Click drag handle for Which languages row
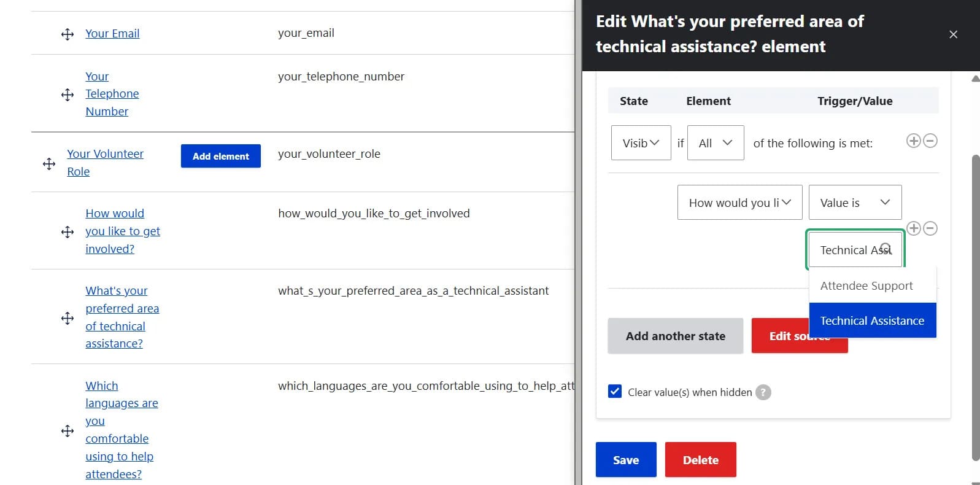Screen dimensions: 980x485 pos(68,431)
